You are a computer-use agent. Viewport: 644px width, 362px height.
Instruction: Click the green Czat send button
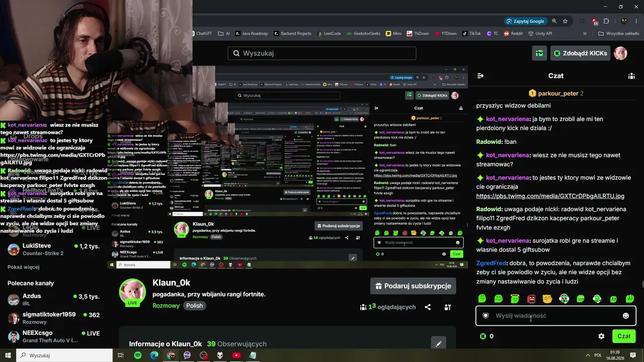coord(624,336)
